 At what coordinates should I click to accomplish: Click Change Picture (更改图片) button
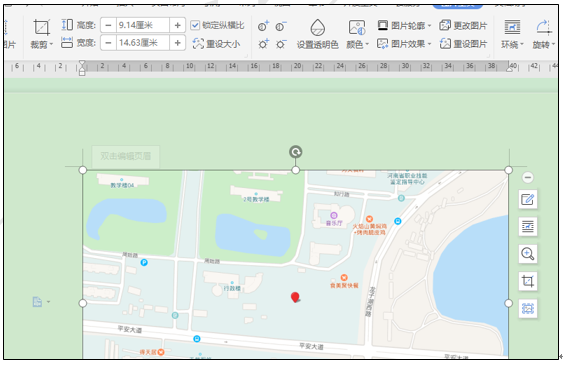pyautogui.click(x=463, y=25)
